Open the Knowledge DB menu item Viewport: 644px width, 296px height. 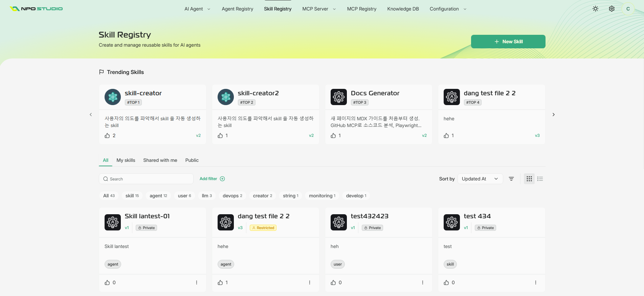pyautogui.click(x=403, y=9)
